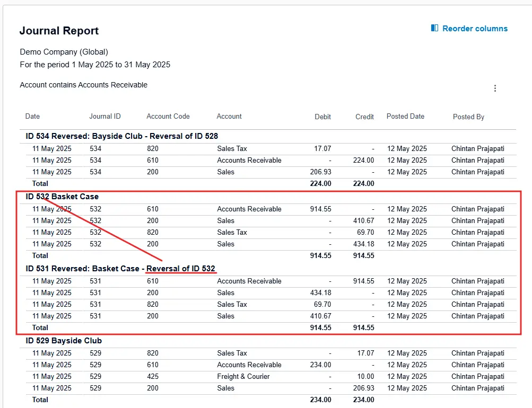Open the ID 532 Basket Case journal heading
The image size is (532, 408).
tap(62, 197)
